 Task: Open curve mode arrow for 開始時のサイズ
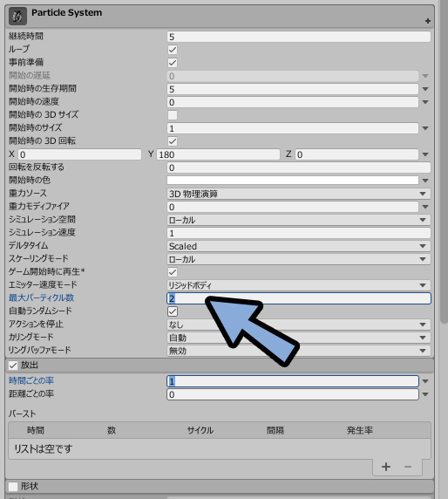(425, 128)
